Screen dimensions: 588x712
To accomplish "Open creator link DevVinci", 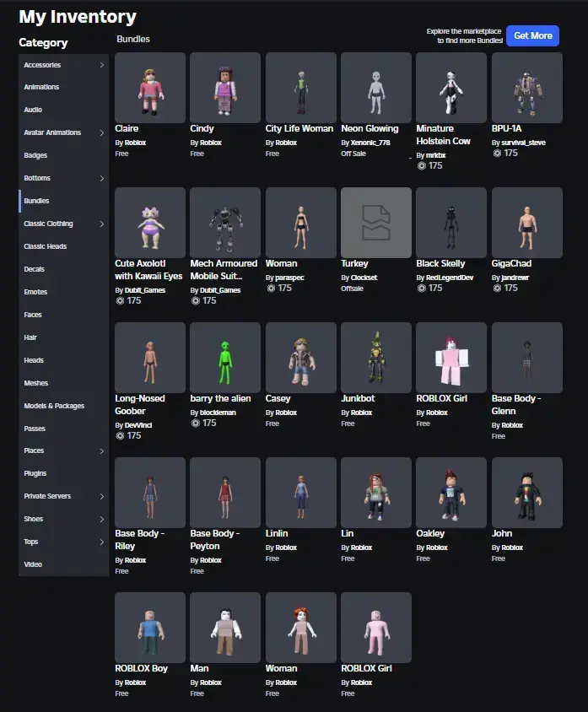I will click(138, 425).
